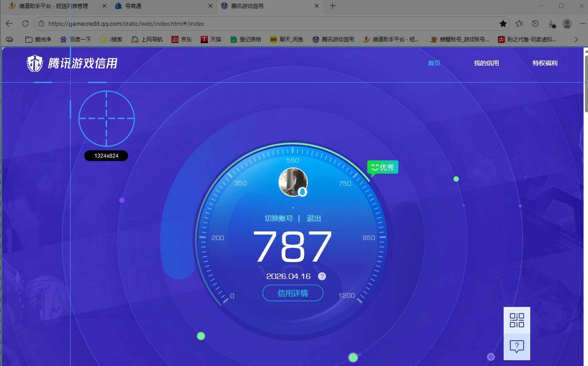Click the help chat bubble icon
This screenshot has height=366, width=588.
(516, 346)
